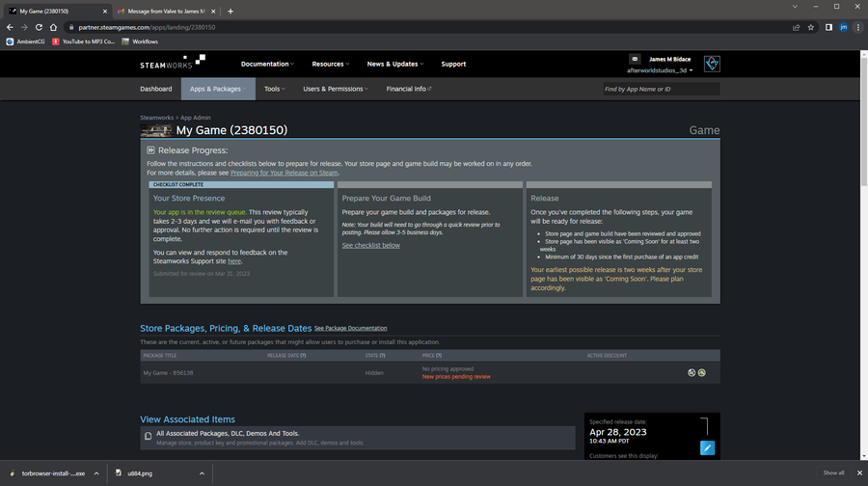This screenshot has width=868, height=486.
Task: Click the 'here' Steamworks Support site link
Action: click(x=234, y=261)
